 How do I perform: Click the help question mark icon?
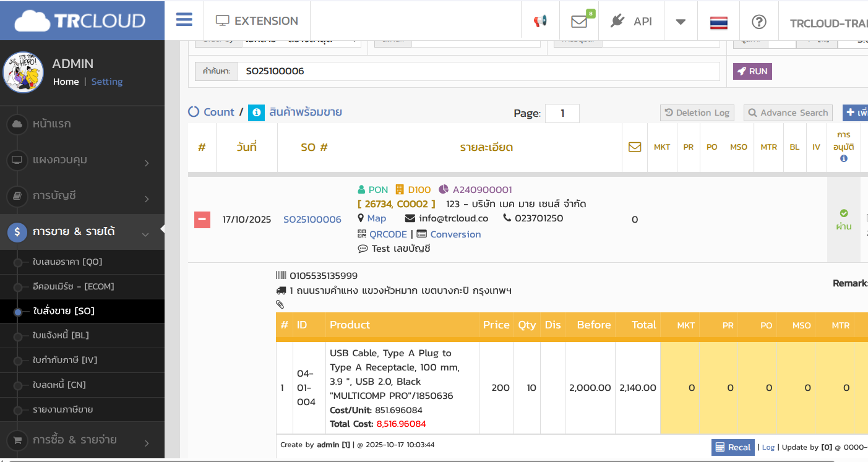click(x=758, y=22)
